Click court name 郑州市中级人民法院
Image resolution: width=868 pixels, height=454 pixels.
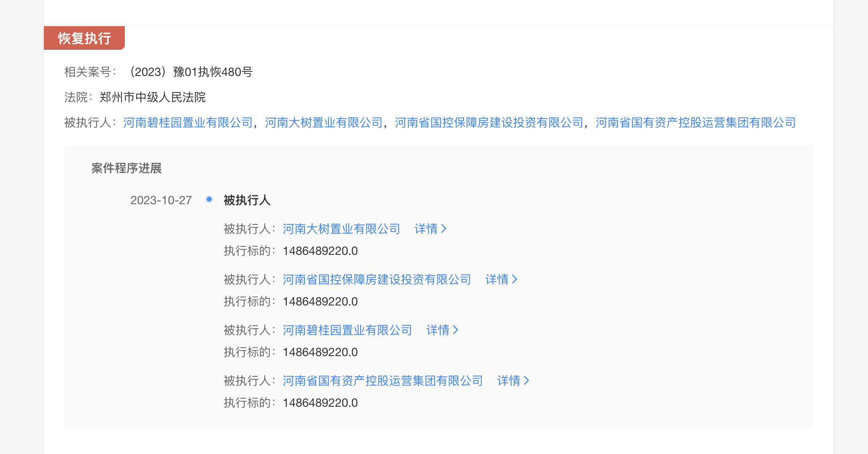(x=152, y=97)
